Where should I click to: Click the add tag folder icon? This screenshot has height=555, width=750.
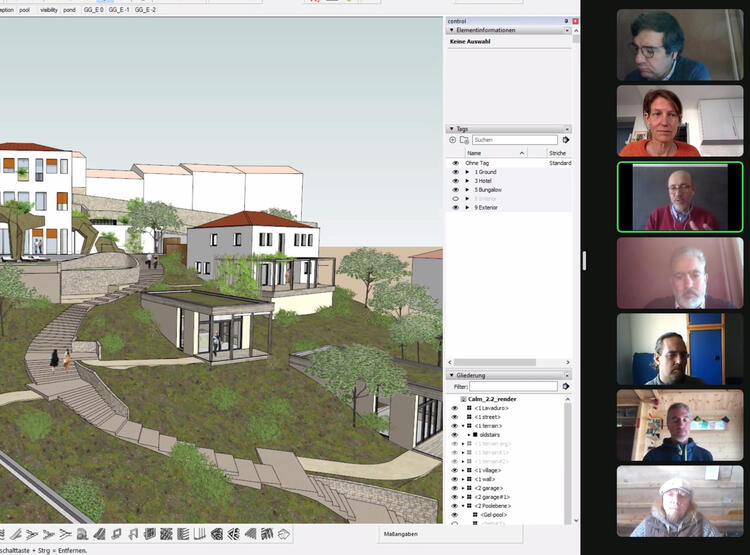point(463,140)
